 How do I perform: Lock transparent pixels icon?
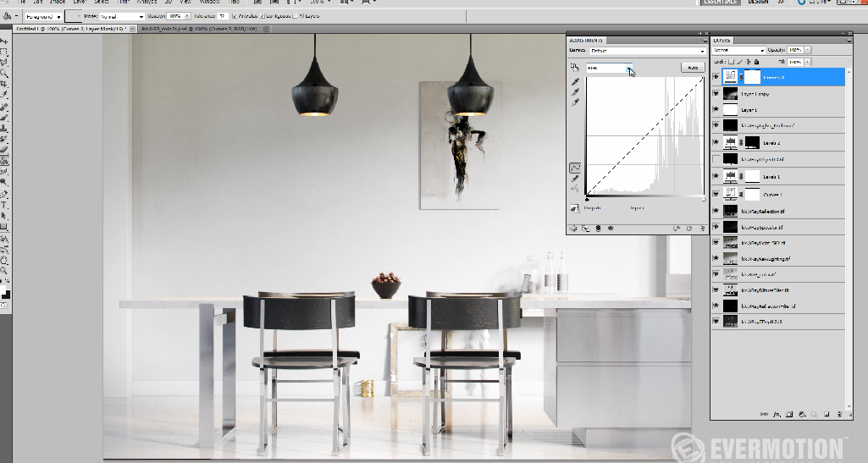tap(732, 62)
